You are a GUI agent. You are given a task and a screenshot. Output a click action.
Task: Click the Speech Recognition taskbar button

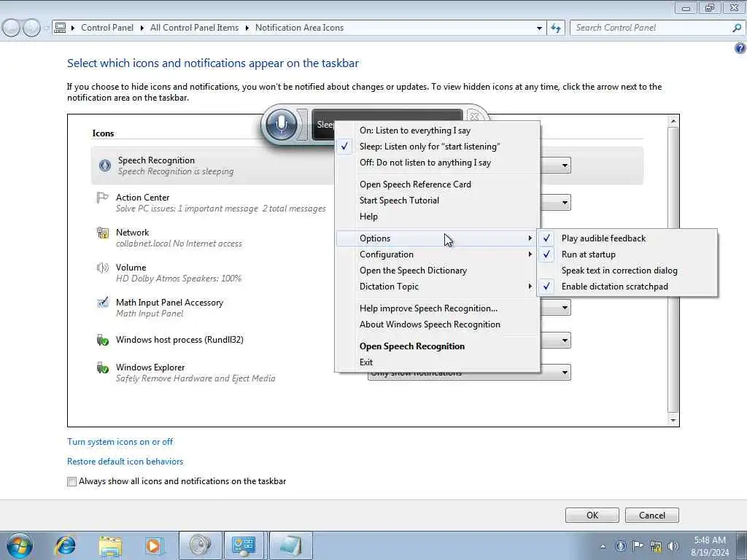pos(201,545)
